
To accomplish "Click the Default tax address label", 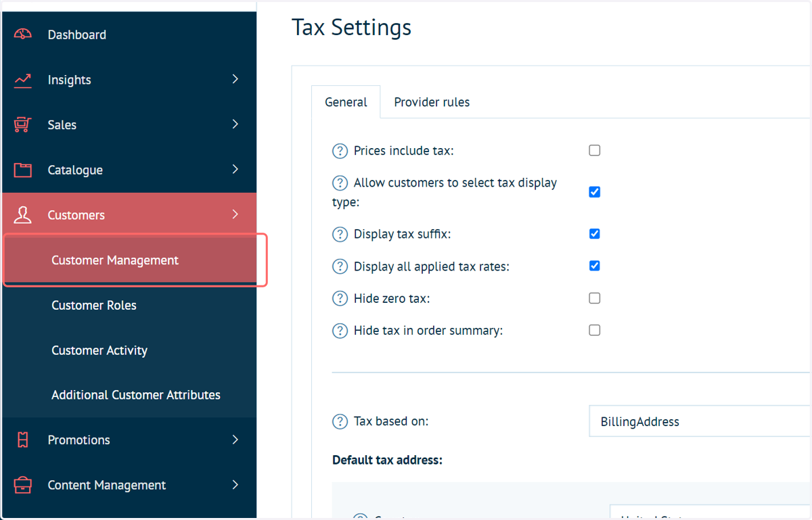I will pos(387,460).
